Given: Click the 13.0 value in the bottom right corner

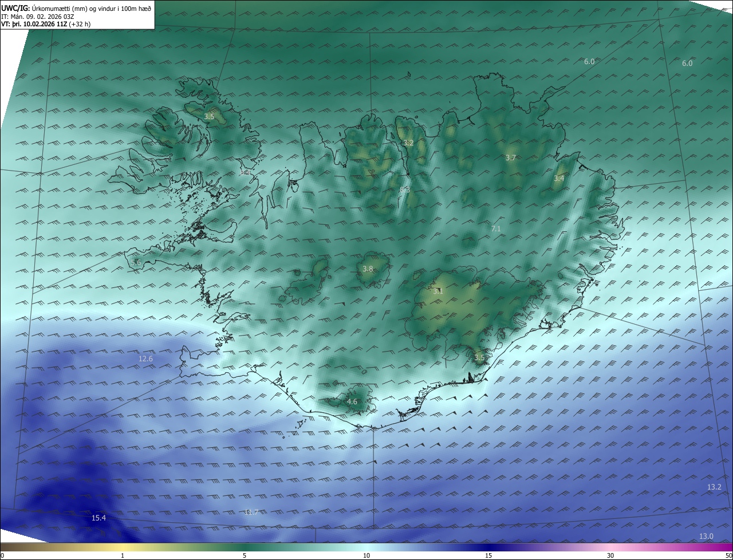Looking at the screenshot, I should click(707, 536).
